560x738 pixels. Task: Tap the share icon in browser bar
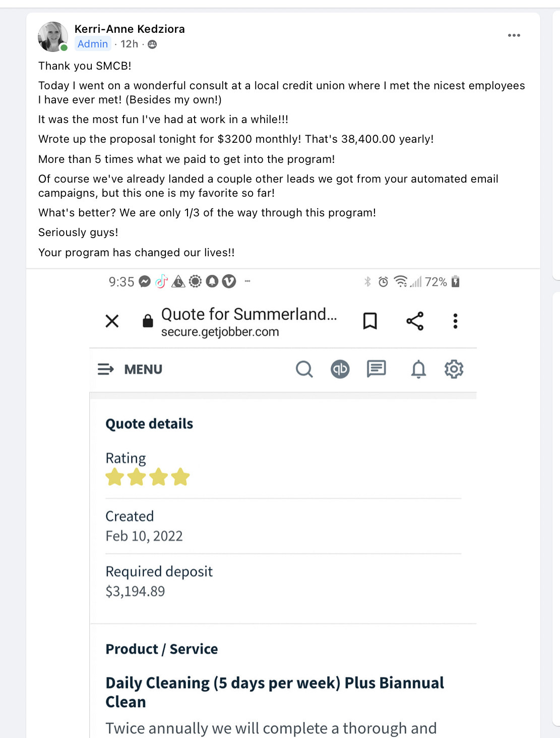(415, 321)
